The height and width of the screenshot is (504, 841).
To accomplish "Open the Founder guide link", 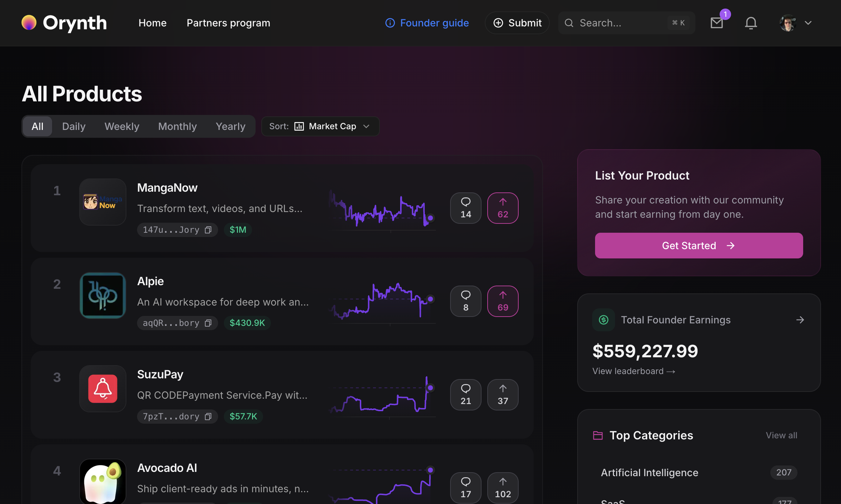I will 427,23.
